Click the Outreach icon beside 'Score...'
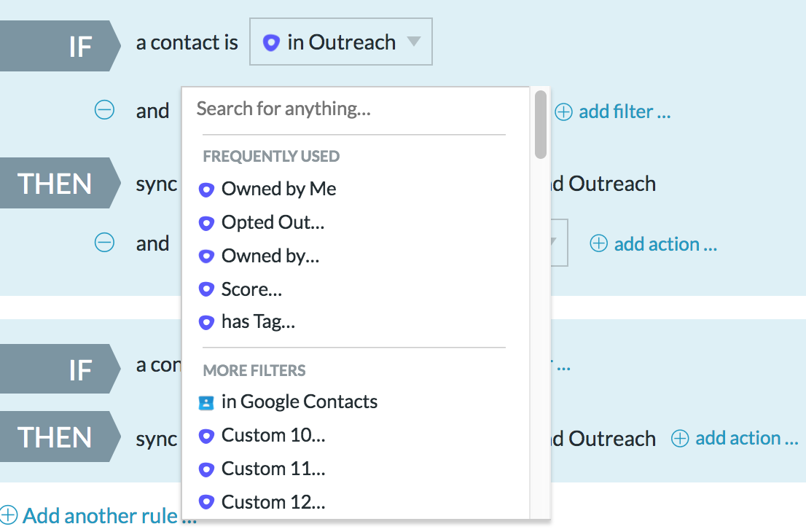The height and width of the screenshot is (532, 806). (x=206, y=289)
